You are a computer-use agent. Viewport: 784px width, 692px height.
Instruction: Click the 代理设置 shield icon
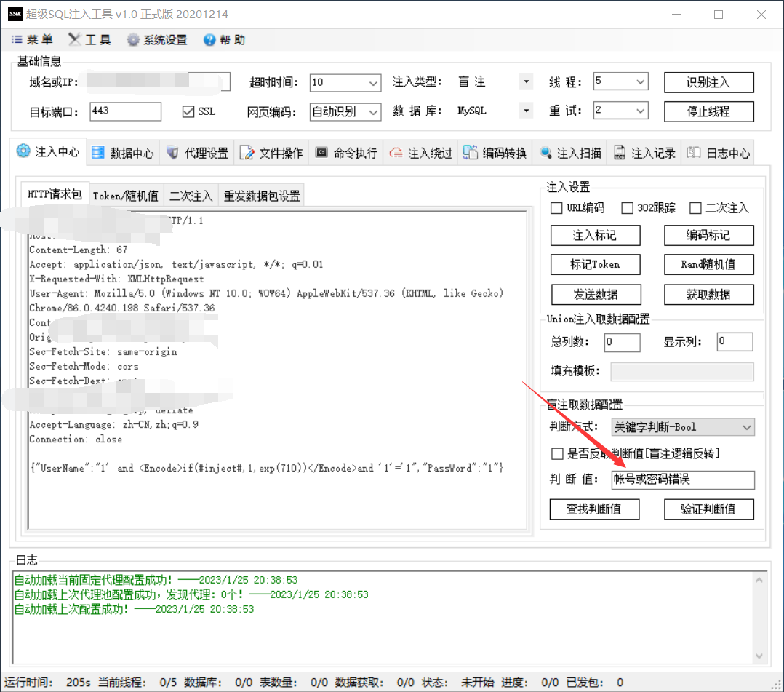[172, 153]
